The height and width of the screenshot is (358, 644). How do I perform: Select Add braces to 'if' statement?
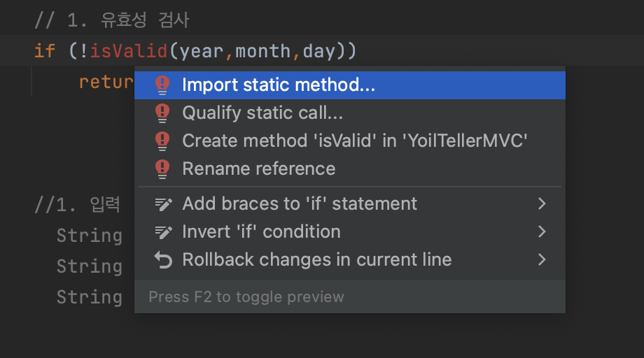pyautogui.click(x=350, y=203)
